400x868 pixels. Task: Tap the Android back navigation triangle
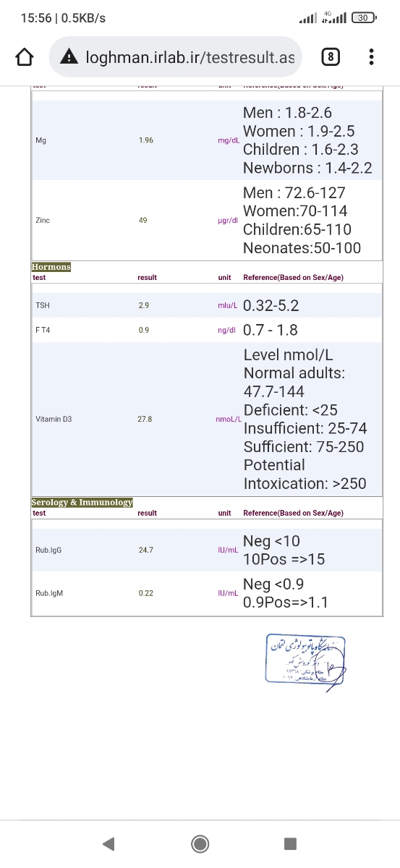[x=108, y=843]
